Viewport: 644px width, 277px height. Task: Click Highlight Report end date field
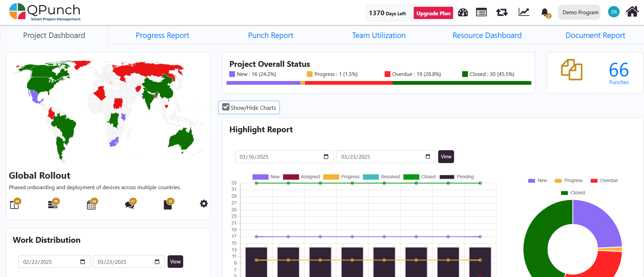pyautogui.click(x=386, y=157)
